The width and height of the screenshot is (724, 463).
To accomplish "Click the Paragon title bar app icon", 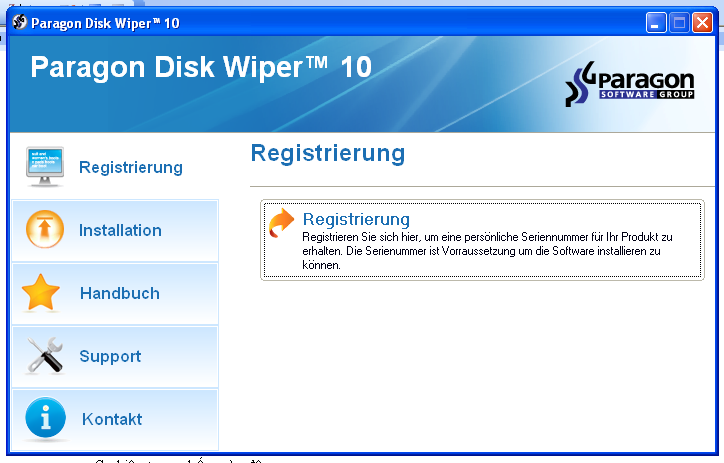I will tap(20, 22).
